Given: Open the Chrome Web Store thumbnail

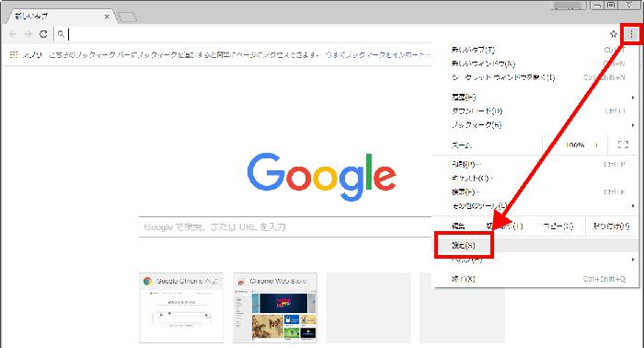Looking at the screenshot, I should pyautogui.click(x=275, y=307).
